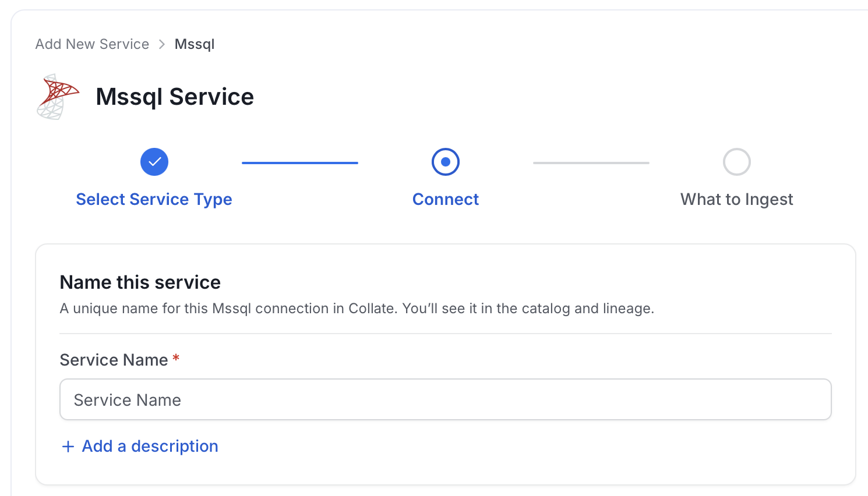Viewport: 868px width, 496px height.
Task: Click the Mssql breadcrumb item
Action: pos(195,44)
